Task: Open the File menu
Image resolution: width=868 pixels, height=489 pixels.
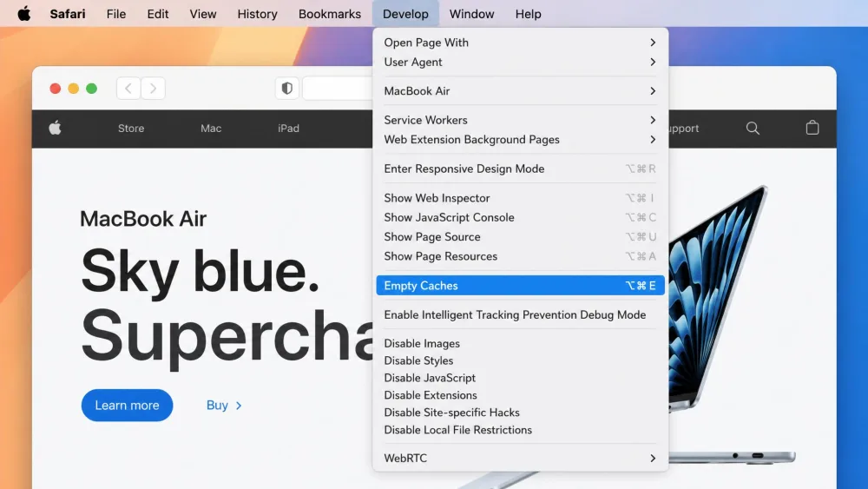Action: point(116,14)
